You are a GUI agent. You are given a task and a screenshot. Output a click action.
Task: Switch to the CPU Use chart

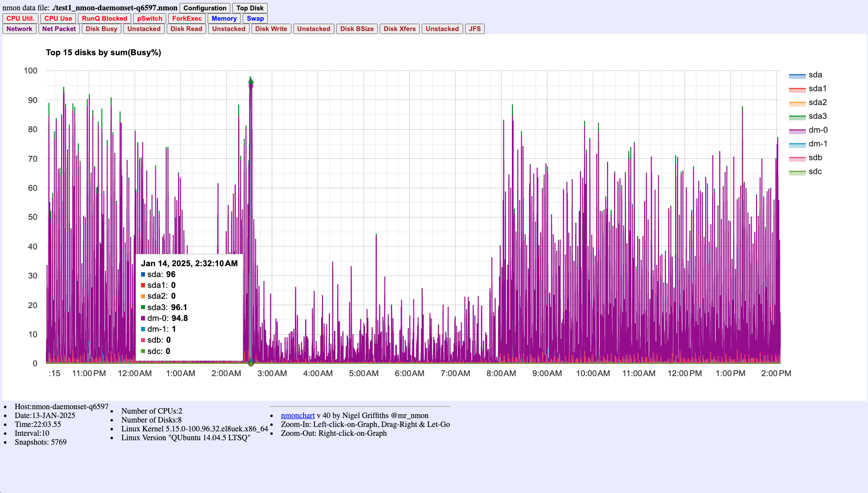coord(58,18)
